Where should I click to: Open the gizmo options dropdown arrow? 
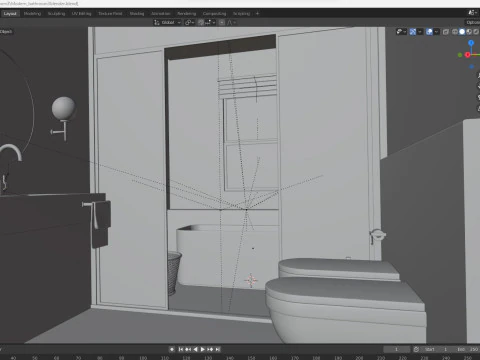pyautogui.click(x=420, y=32)
